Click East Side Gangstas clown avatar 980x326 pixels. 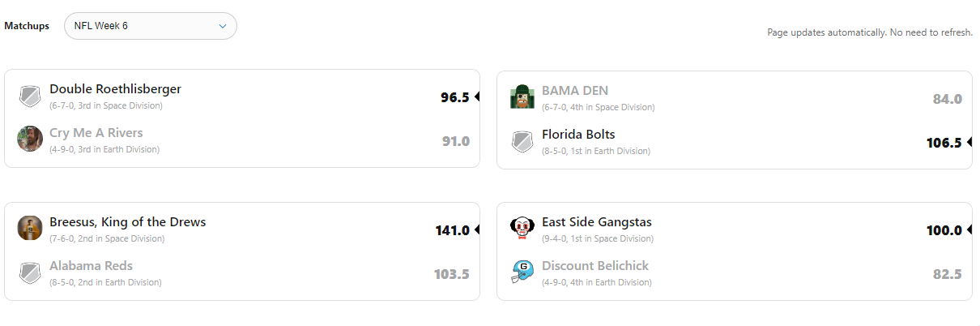[x=522, y=229]
